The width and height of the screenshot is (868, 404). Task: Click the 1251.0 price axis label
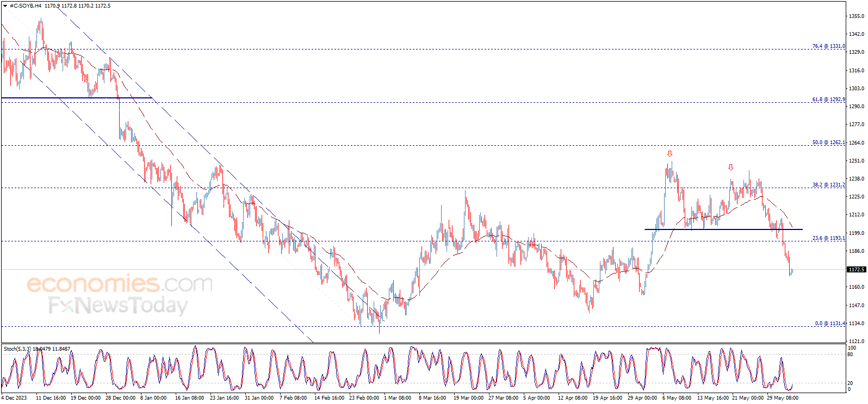coord(857,161)
